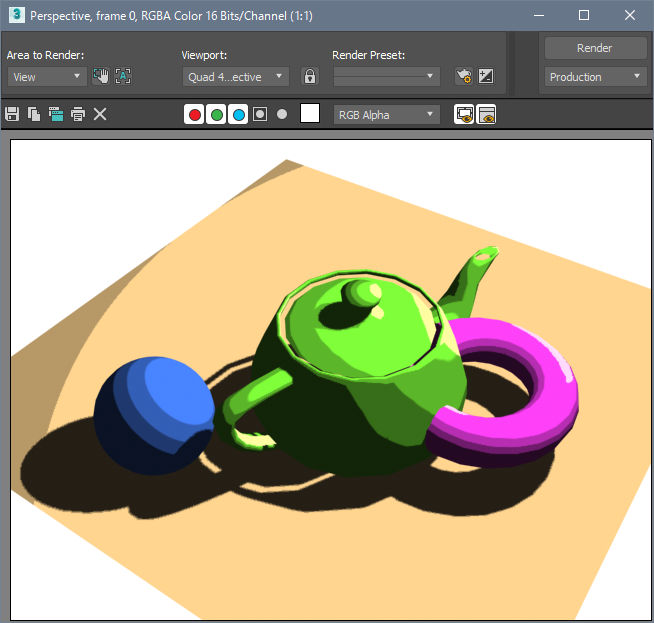The width and height of the screenshot is (654, 623).
Task: Click the white color swatch
Action: pos(310,114)
